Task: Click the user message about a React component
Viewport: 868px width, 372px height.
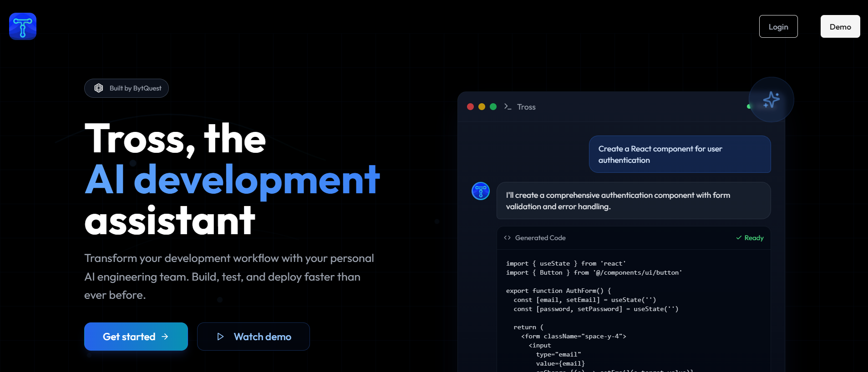Action: click(x=680, y=154)
